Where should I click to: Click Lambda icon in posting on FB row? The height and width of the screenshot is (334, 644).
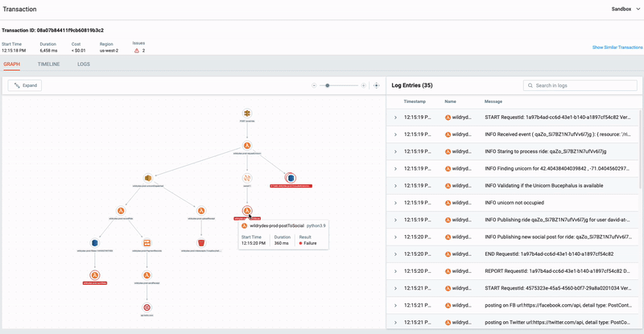tap(448, 305)
